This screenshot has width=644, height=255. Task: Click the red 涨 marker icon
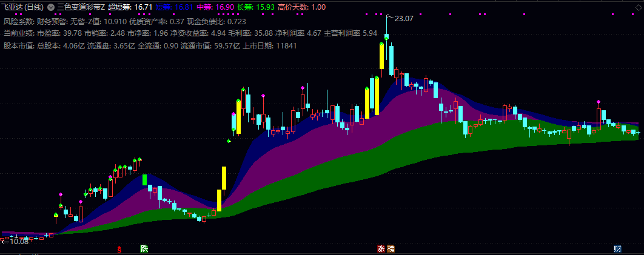tap(381, 249)
